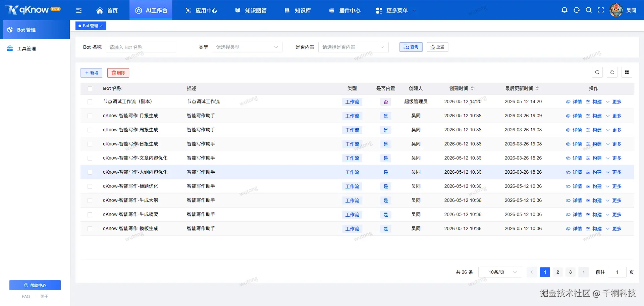
Task: Open 工具管理 in the sidebar
Action: click(35, 48)
